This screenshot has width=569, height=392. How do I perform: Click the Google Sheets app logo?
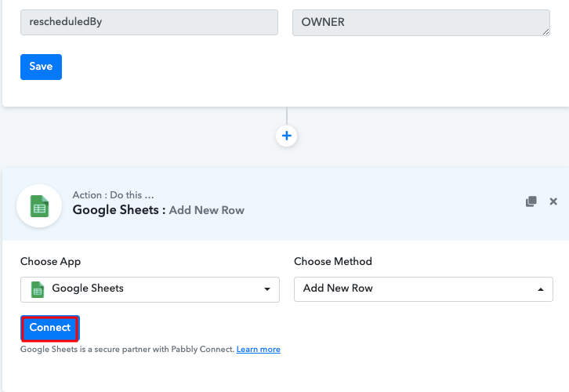[x=39, y=205]
